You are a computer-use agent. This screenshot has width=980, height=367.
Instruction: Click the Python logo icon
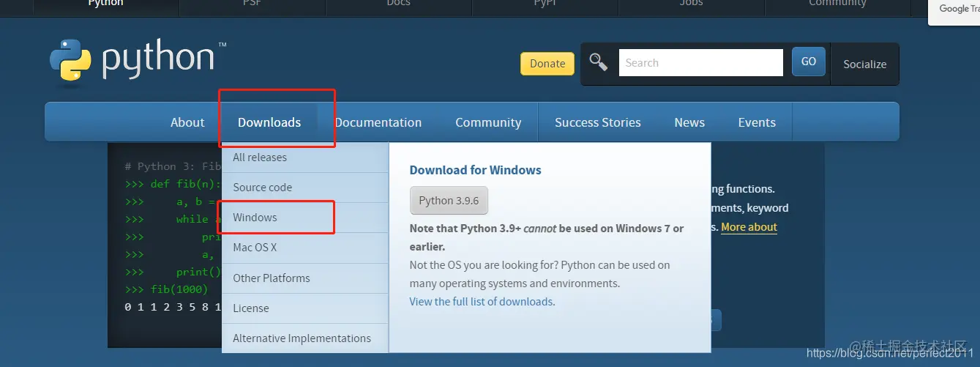70,60
